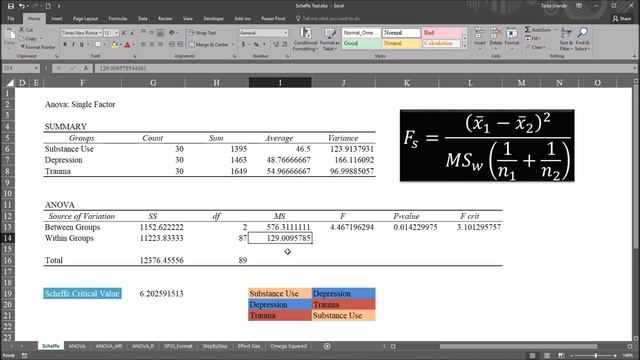Viewport: 640px width, 360px height.
Task: Click the formula bar value
Action: 123,68
